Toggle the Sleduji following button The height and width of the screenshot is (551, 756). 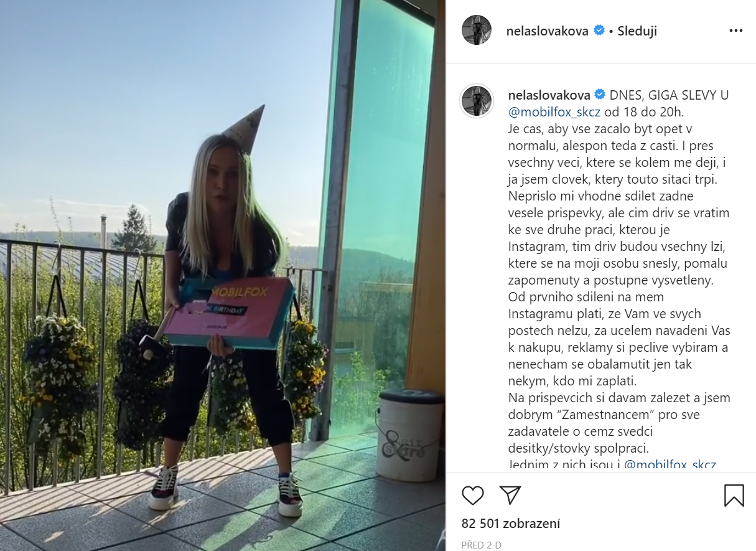coord(637,31)
